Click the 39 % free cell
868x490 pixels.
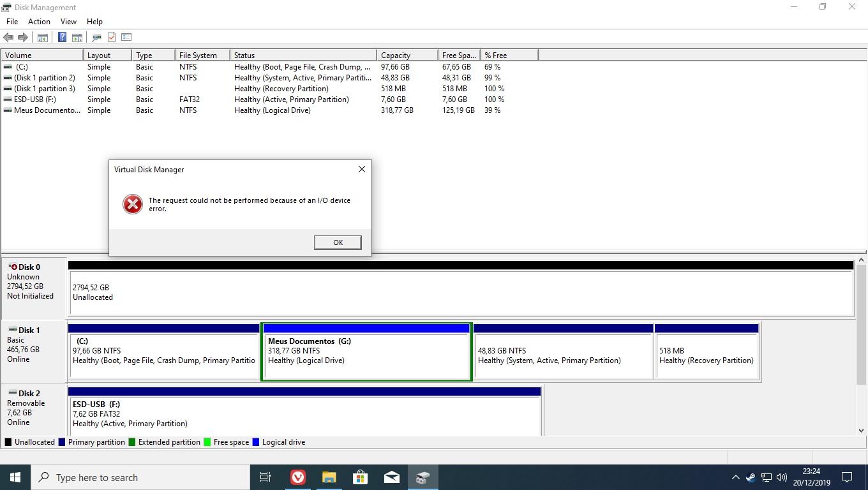pos(492,110)
